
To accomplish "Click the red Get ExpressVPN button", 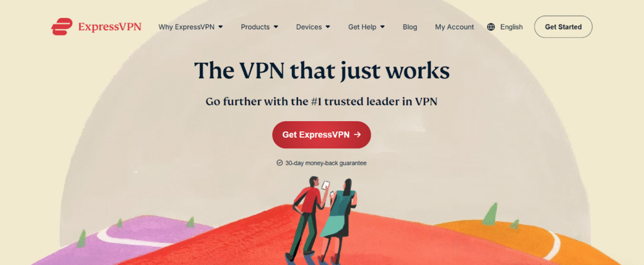I will click(321, 134).
